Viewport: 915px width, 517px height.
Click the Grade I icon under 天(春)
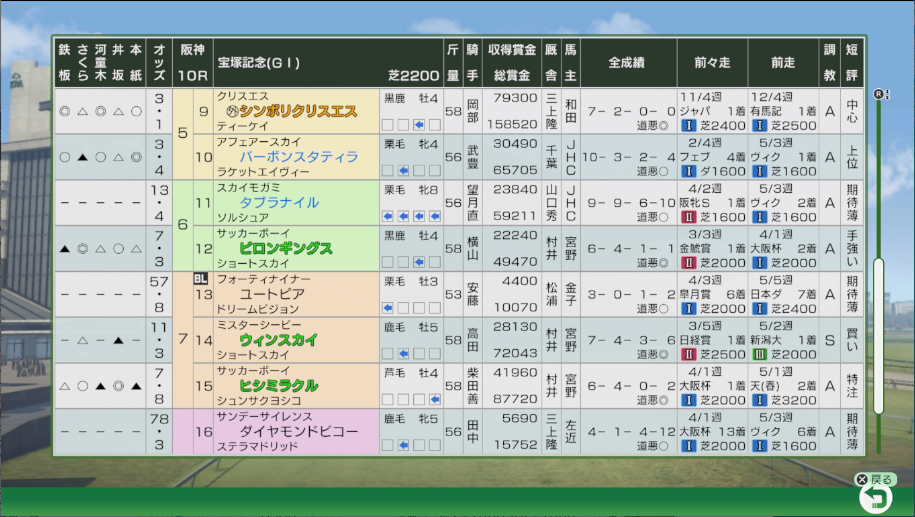click(757, 400)
